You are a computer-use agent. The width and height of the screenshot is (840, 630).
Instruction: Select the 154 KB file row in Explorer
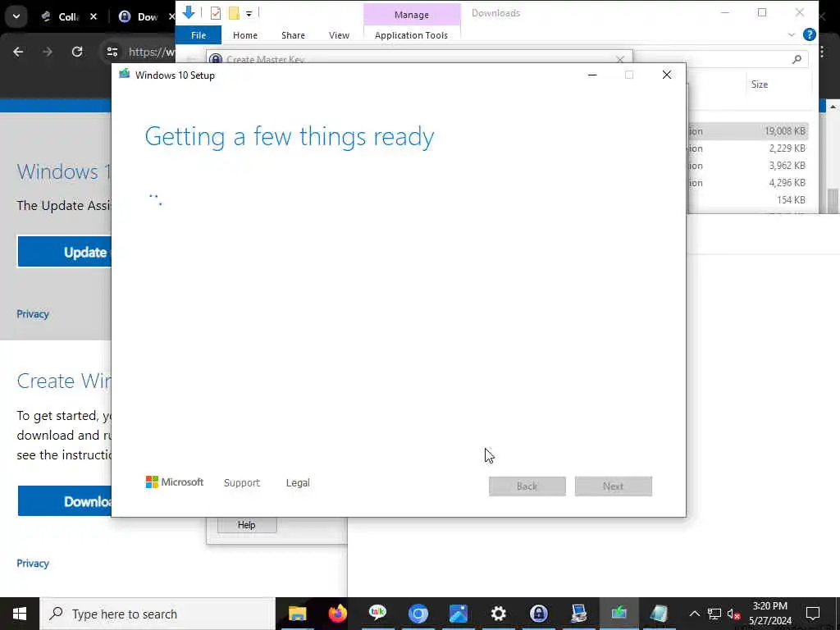pos(748,200)
